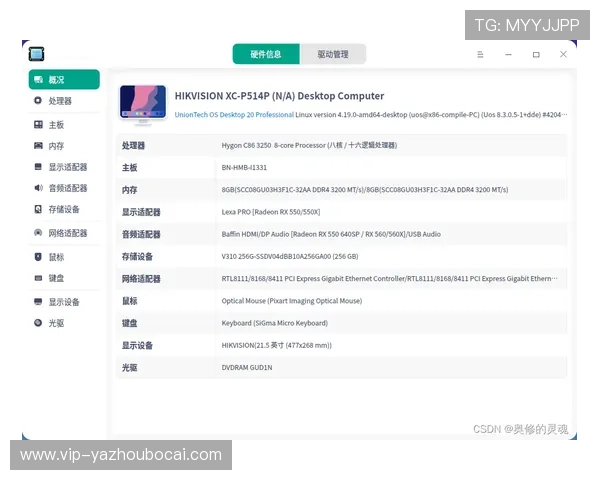The height and width of the screenshot is (480, 600).
Task: Switch to the 硬件信息 hardware info tab
Action: (266, 54)
